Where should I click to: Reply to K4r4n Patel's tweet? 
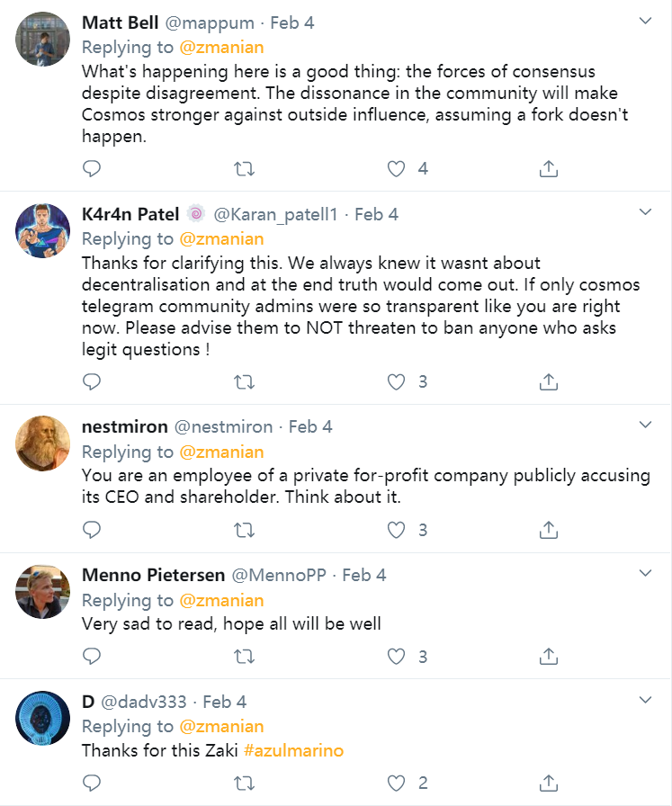(x=92, y=381)
